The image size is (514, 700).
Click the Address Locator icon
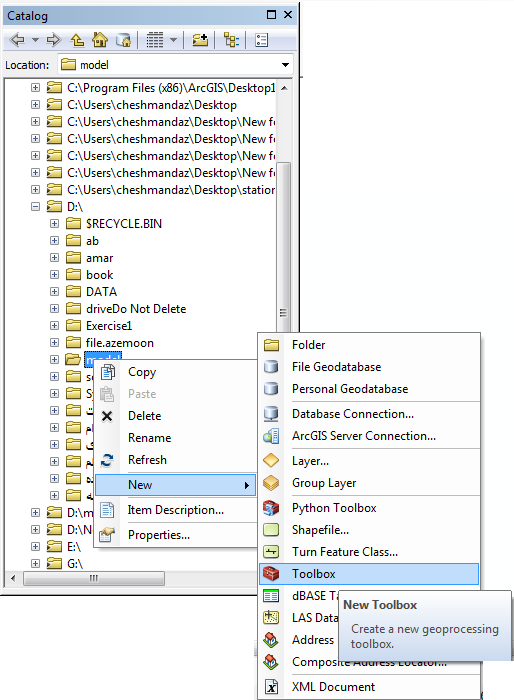pyautogui.click(x=271, y=640)
